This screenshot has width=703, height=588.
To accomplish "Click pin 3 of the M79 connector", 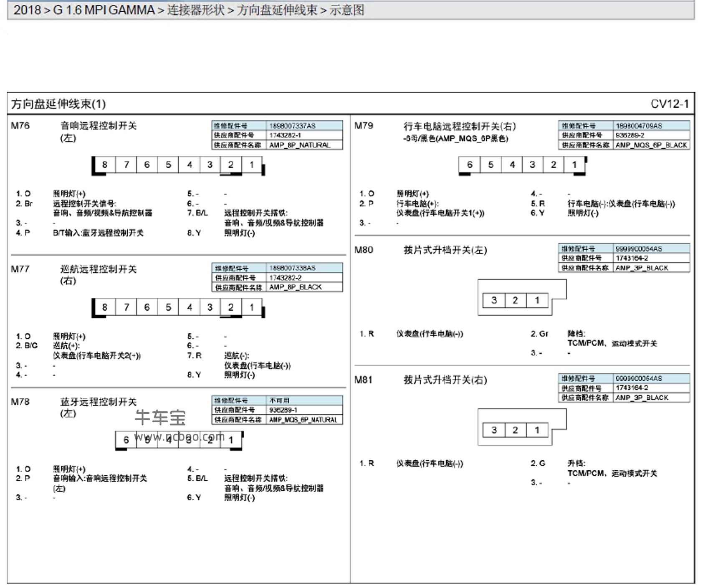I will click(x=532, y=165).
